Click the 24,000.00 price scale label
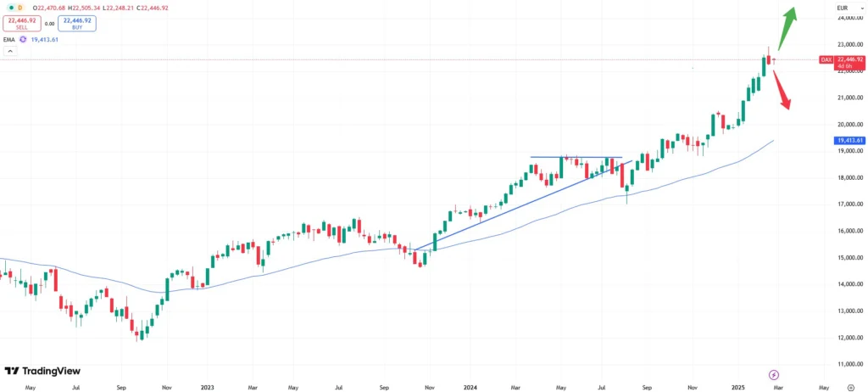The height and width of the screenshot is (392, 868). pyautogui.click(x=849, y=18)
